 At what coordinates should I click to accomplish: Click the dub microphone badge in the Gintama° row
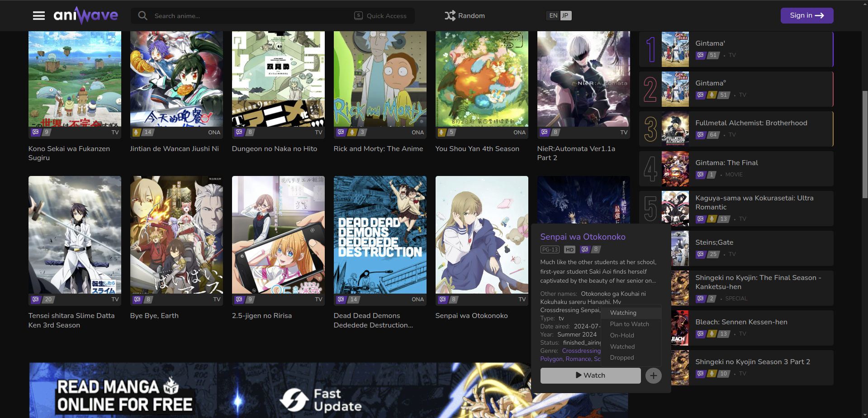(712, 95)
